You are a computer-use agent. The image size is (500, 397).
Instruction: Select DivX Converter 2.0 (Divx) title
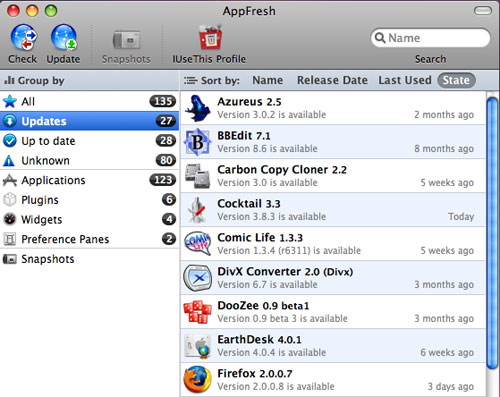pos(285,272)
